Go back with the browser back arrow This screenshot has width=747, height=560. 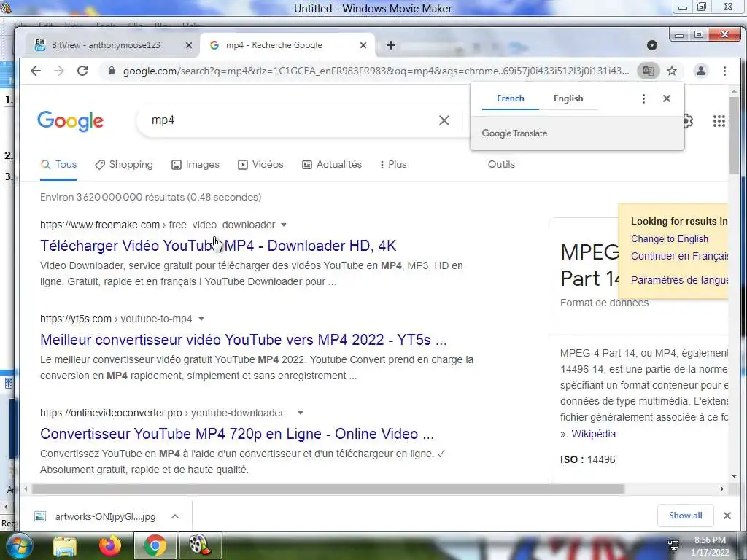click(x=36, y=71)
